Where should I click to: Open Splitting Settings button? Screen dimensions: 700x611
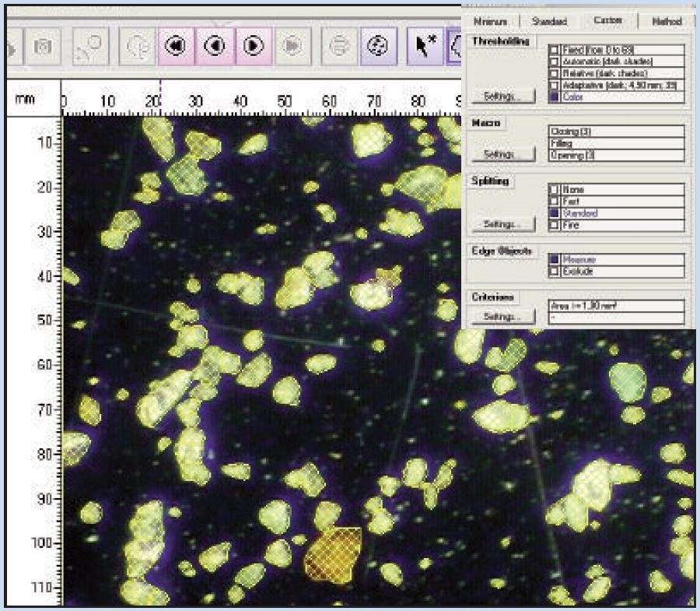[503, 224]
